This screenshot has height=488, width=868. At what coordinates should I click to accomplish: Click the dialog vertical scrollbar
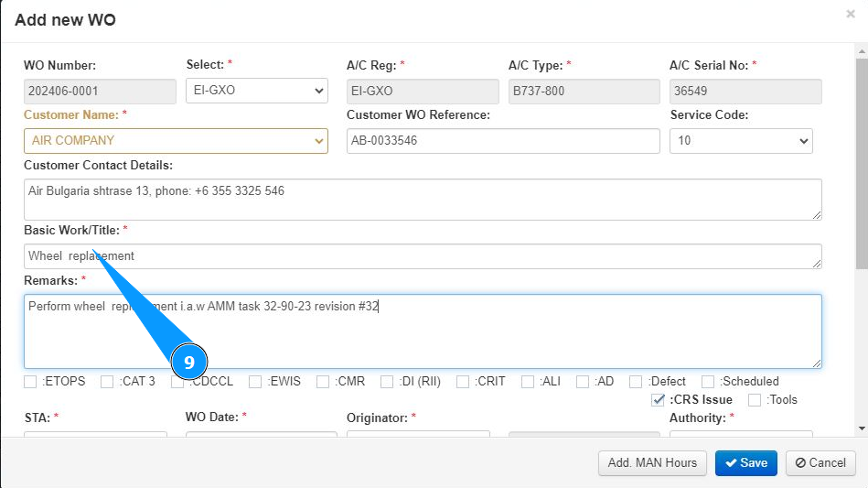pyautogui.click(x=862, y=229)
